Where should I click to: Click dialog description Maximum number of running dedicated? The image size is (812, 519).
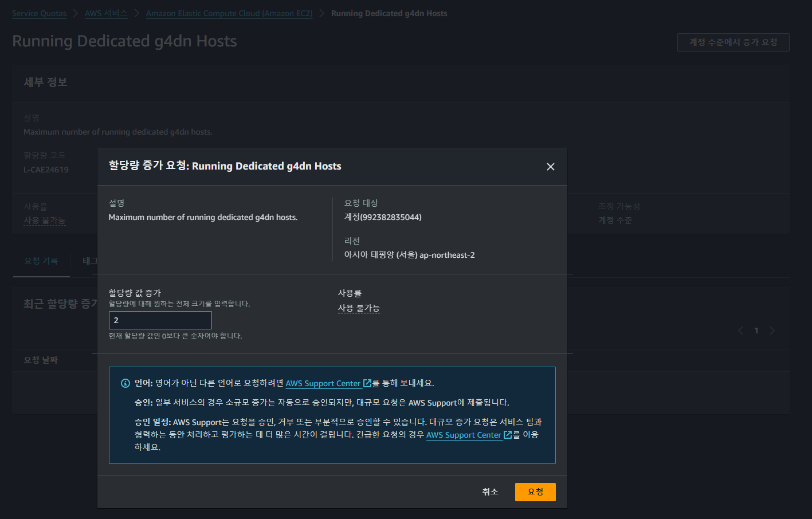pos(203,217)
